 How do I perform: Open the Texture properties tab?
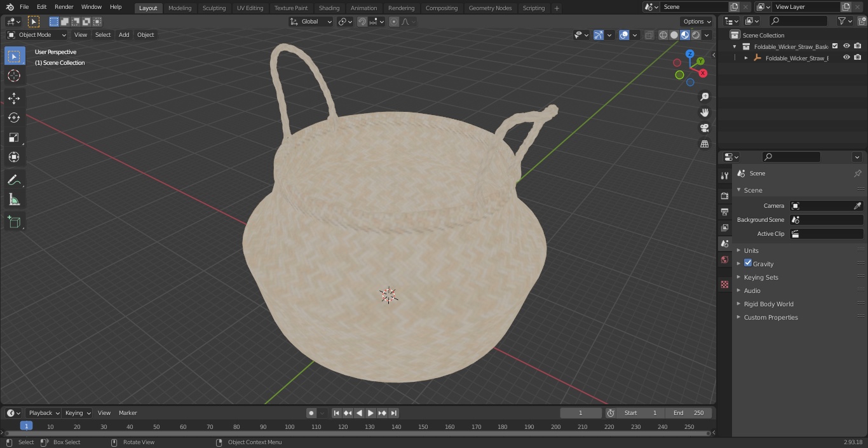point(724,285)
